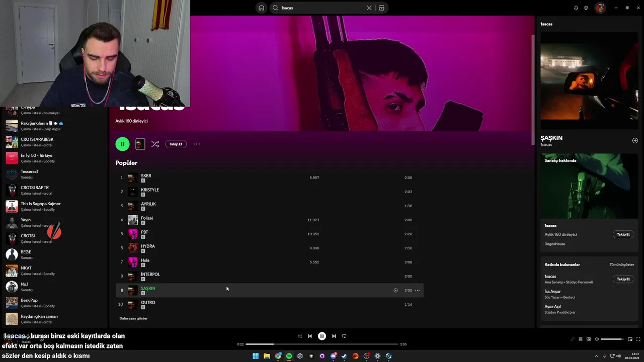The image size is (644, 362).
Task: Toggle repeat in bottom player
Action: coord(344,336)
